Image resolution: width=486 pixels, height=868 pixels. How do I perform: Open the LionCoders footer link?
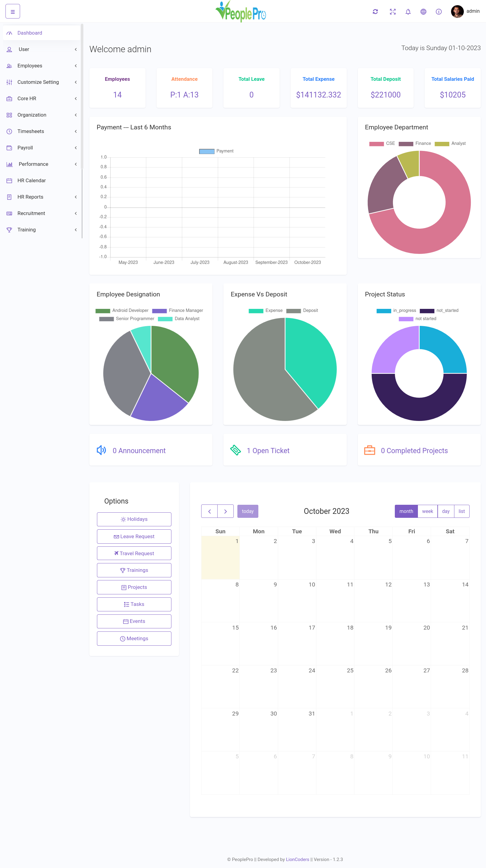297,859
